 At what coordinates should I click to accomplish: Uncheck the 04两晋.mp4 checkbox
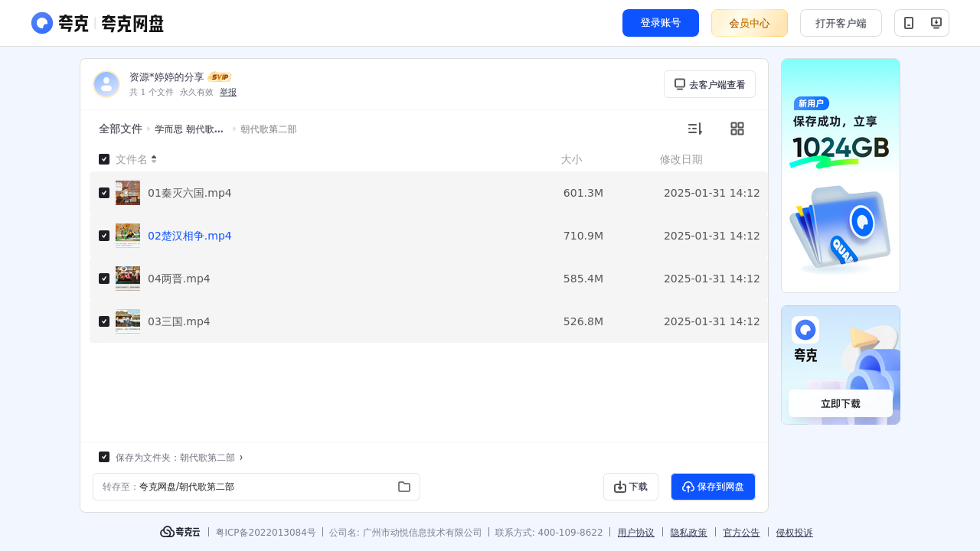[x=104, y=279]
